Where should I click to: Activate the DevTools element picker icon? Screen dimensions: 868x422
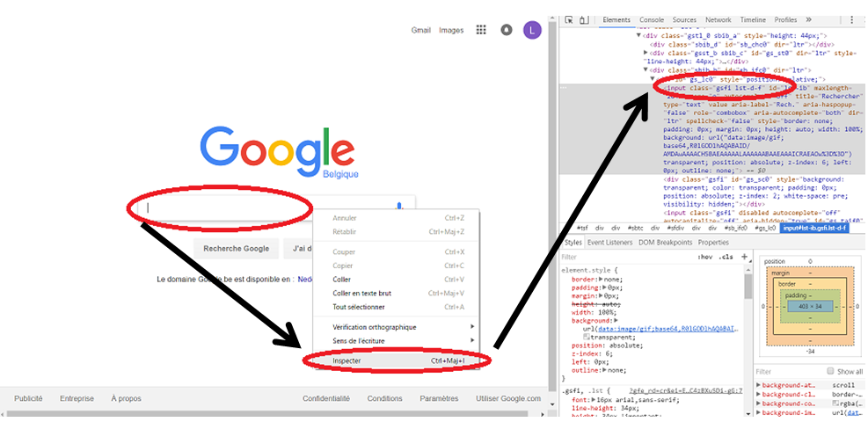click(569, 20)
